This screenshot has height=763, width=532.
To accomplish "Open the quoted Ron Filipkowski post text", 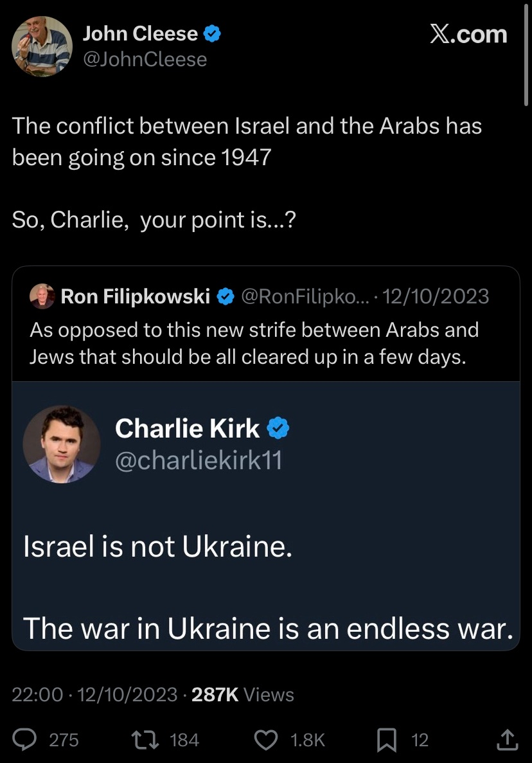I will (254, 343).
